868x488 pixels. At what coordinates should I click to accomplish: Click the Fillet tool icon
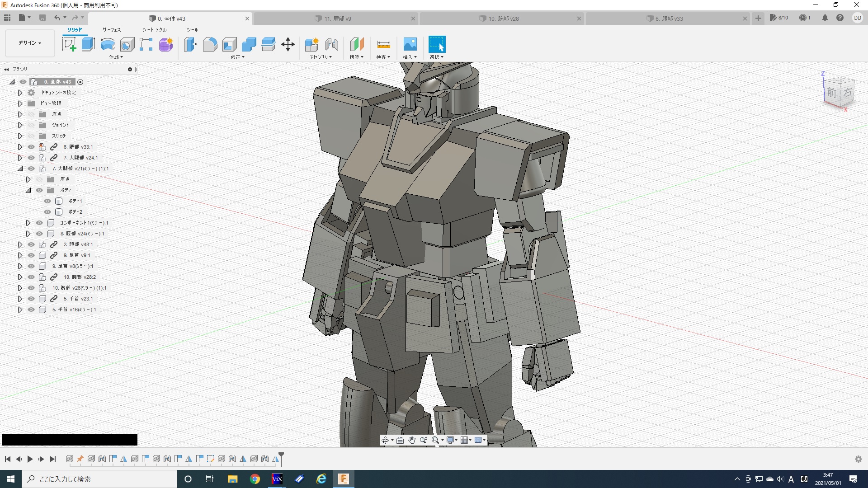click(x=210, y=44)
